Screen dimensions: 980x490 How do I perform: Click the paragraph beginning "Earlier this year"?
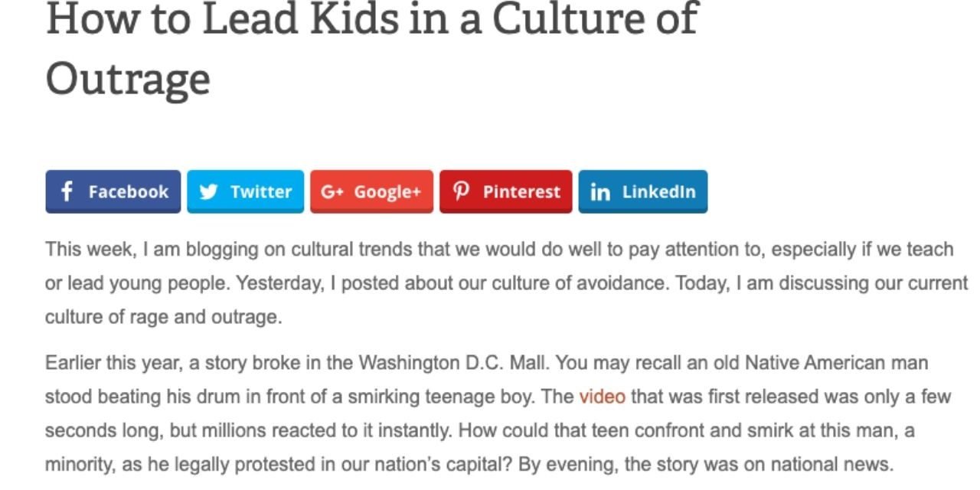498,413
